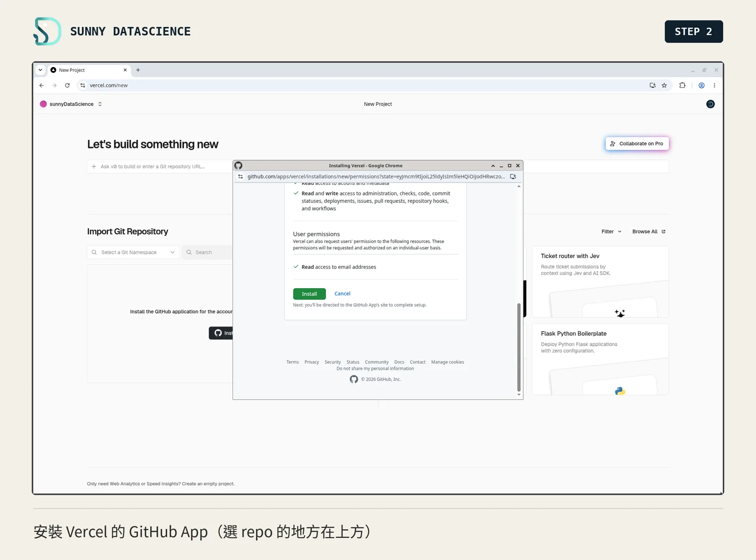Screen dimensions: 756x560
Task: Expand the sunnyDataScience team switcher
Action: [100, 104]
